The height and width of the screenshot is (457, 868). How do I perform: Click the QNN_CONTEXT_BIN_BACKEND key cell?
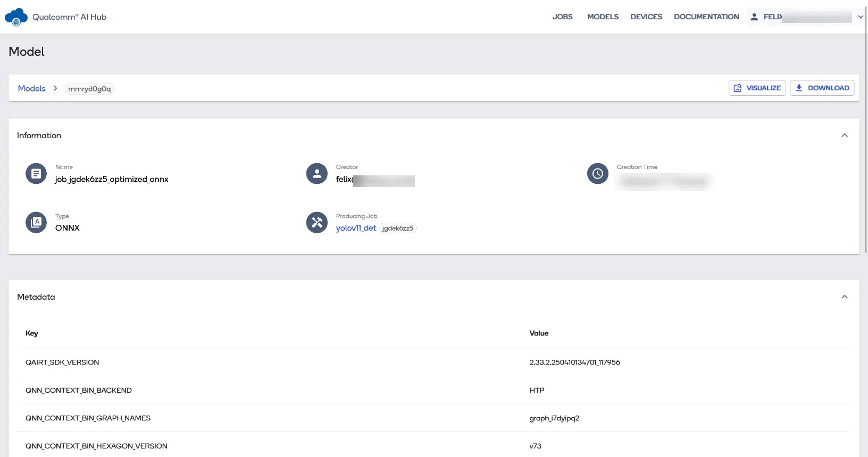coord(79,391)
